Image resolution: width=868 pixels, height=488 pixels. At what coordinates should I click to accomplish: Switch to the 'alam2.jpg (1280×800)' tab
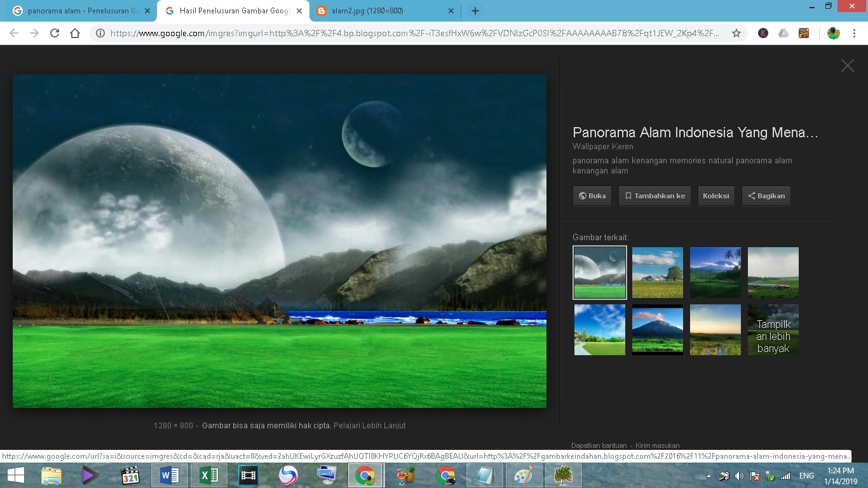[385, 11]
